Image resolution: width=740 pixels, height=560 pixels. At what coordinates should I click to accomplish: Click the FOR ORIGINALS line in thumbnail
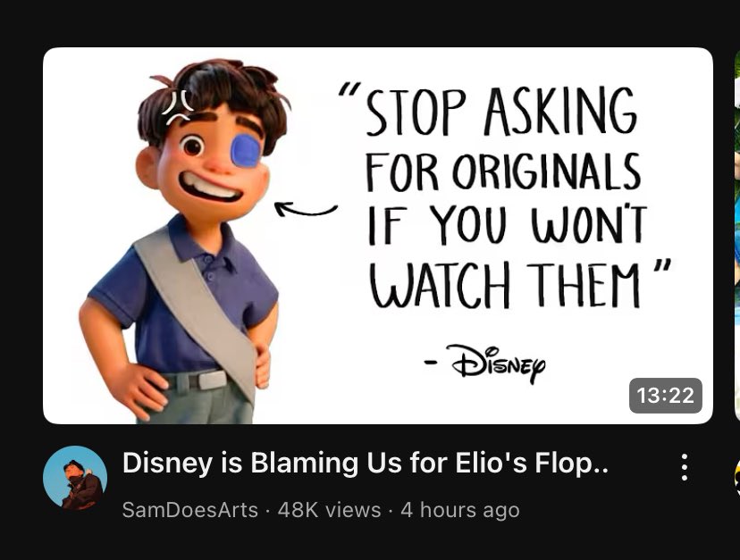503,171
